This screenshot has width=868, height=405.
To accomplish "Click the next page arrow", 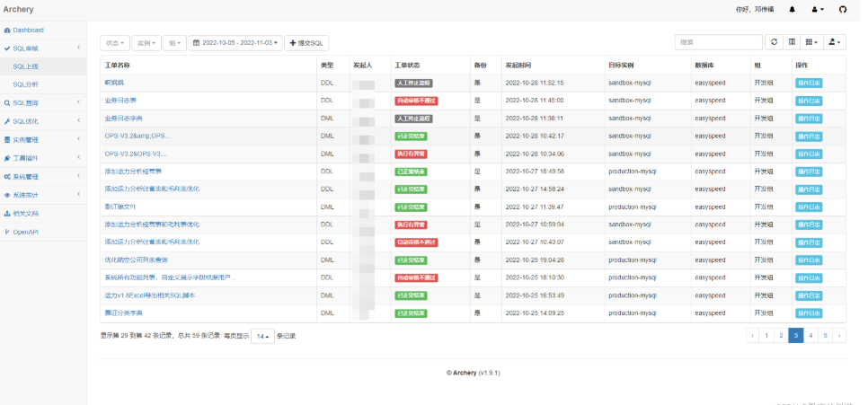I will (839, 335).
